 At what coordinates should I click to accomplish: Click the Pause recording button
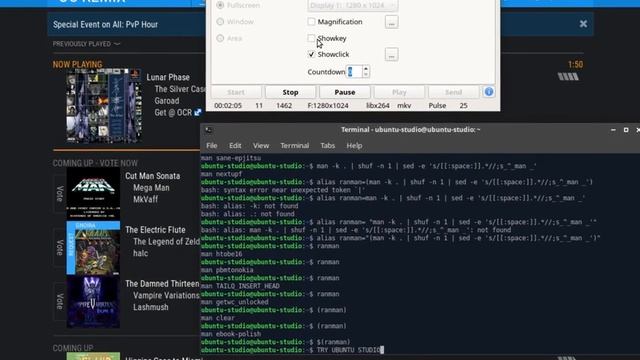point(344,92)
